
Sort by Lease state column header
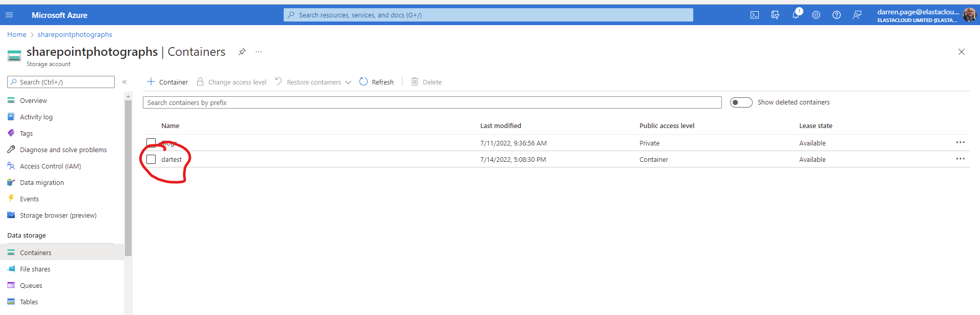(816, 126)
